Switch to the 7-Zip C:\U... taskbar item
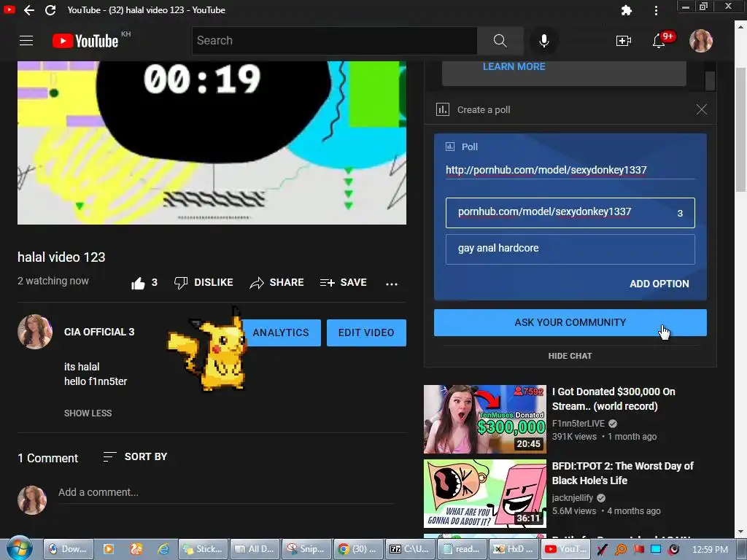This screenshot has width=747, height=560. pos(409,549)
